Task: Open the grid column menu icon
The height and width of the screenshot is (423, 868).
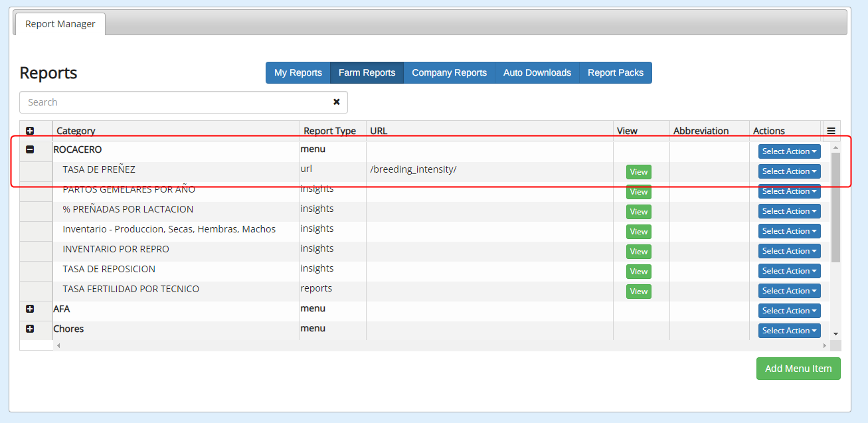Action: pyautogui.click(x=831, y=131)
